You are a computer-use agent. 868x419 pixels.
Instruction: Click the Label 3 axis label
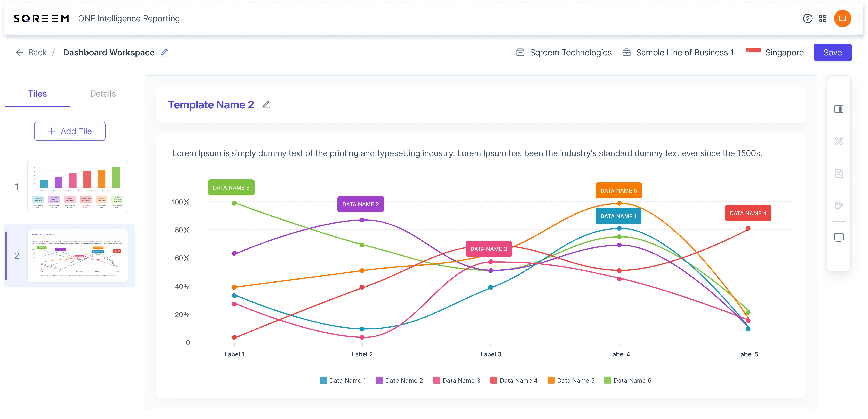[x=491, y=354]
